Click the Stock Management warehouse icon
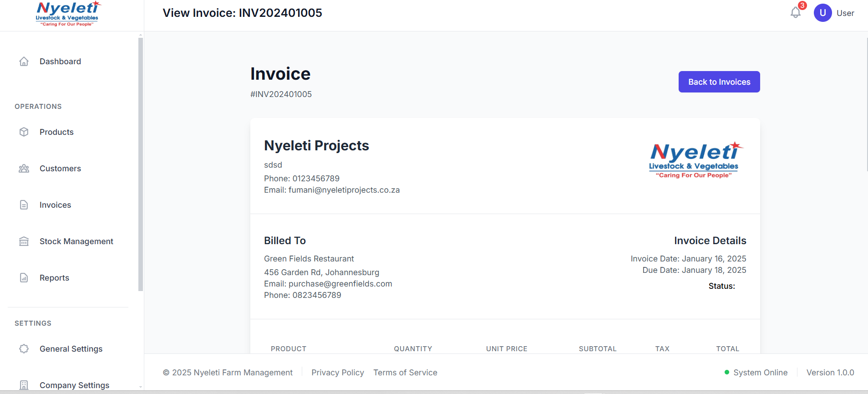868x394 pixels. [24, 241]
